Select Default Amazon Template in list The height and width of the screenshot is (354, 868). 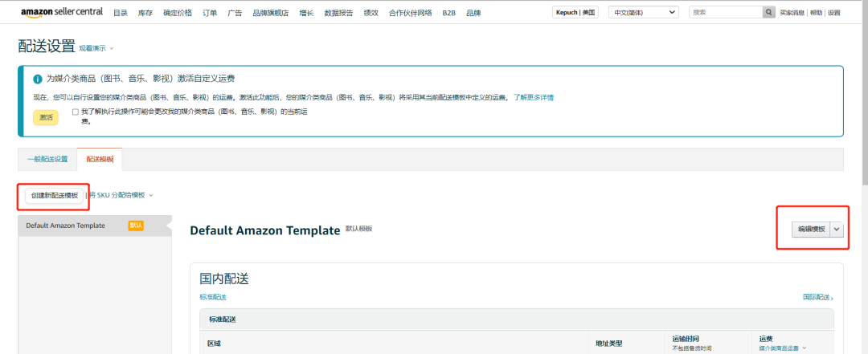pos(95,226)
